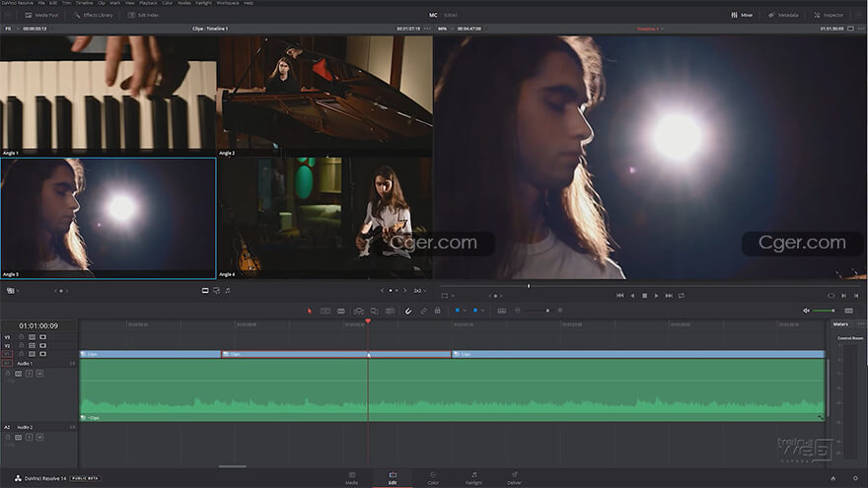Screen dimensions: 868x488
Task: Go to first frame in timeline viewer
Action: point(620,296)
